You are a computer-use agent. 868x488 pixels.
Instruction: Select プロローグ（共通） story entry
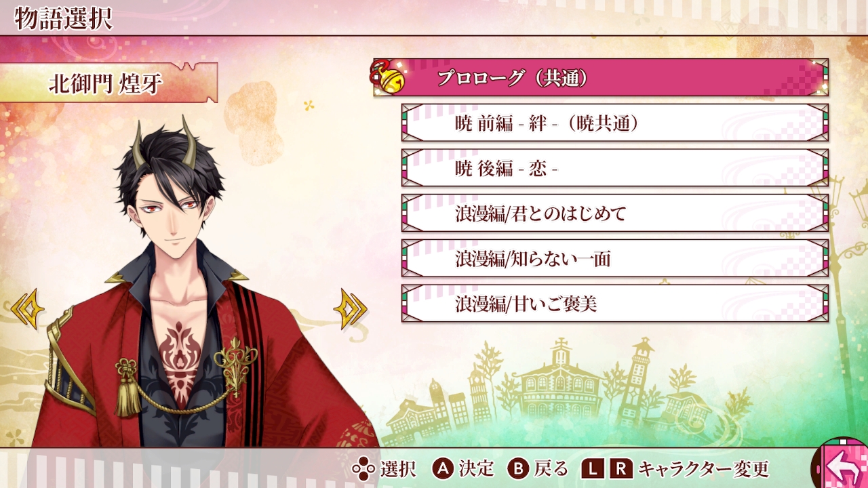[601, 77]
